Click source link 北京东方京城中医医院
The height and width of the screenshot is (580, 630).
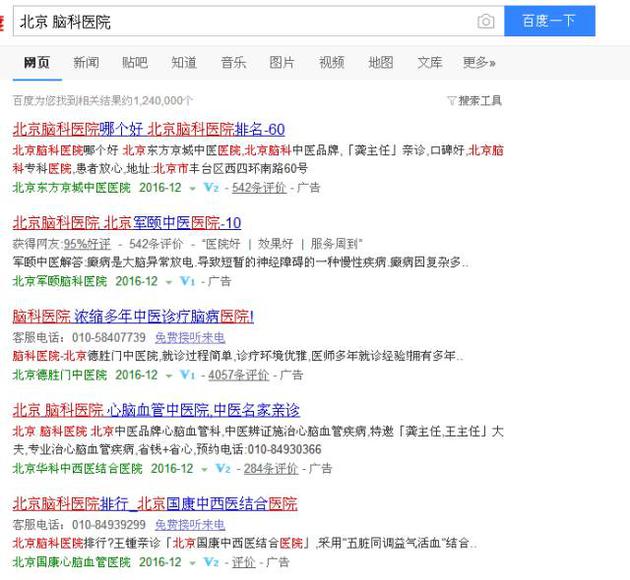(x=72, y=188)
